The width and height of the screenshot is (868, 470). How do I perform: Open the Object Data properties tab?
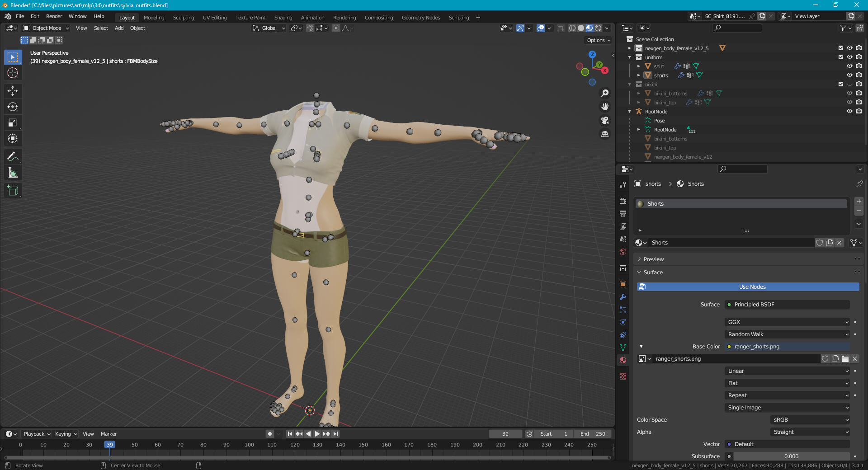[x=623, y=348]
